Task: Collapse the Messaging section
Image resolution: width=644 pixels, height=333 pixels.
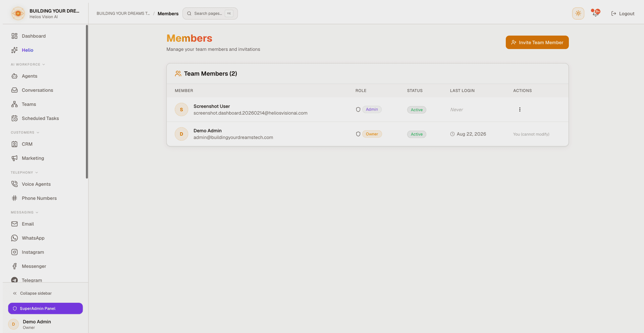Action: (x=24, y=212)
